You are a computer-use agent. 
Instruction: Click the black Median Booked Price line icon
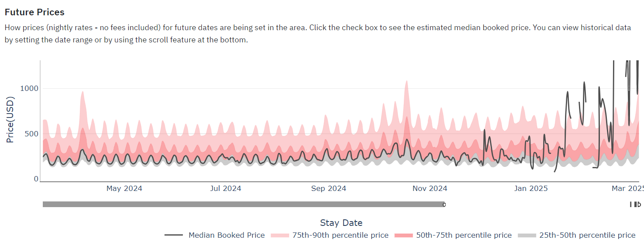tap(174, 235)
